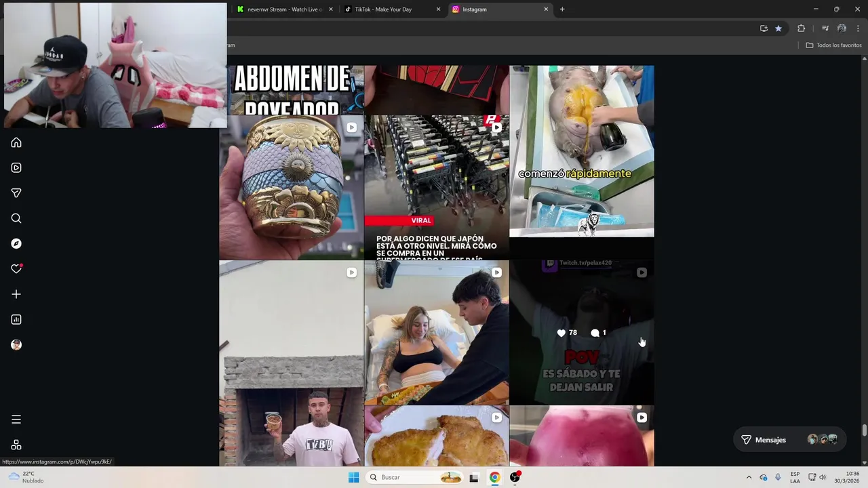Click the Buscar taskbar search box

[415, 477]
